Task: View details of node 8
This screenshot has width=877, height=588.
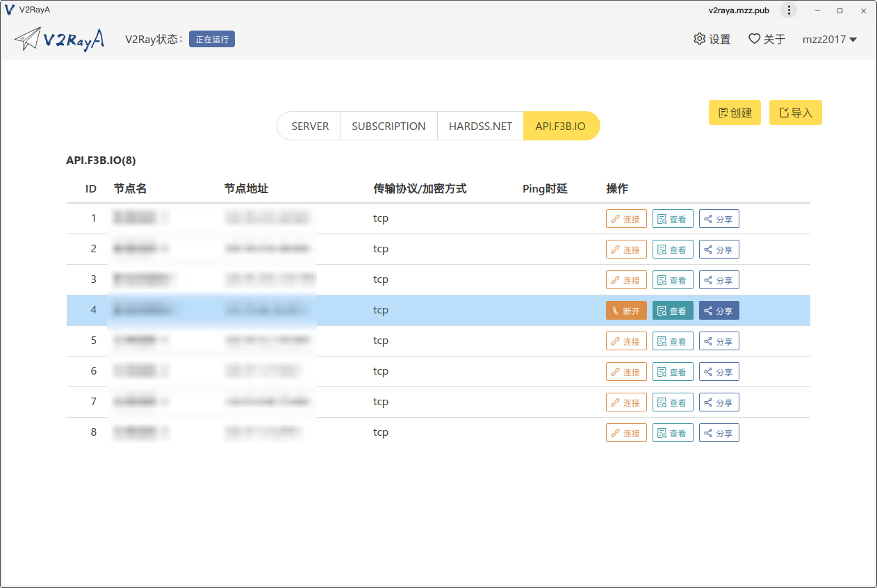Action: point(673,433)
